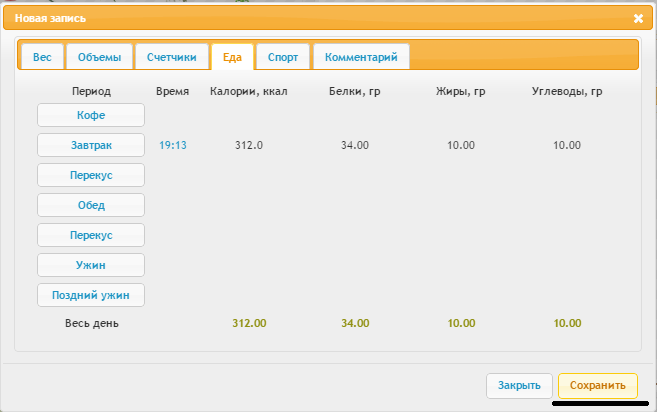Click the Период column header

coord(91,91)
